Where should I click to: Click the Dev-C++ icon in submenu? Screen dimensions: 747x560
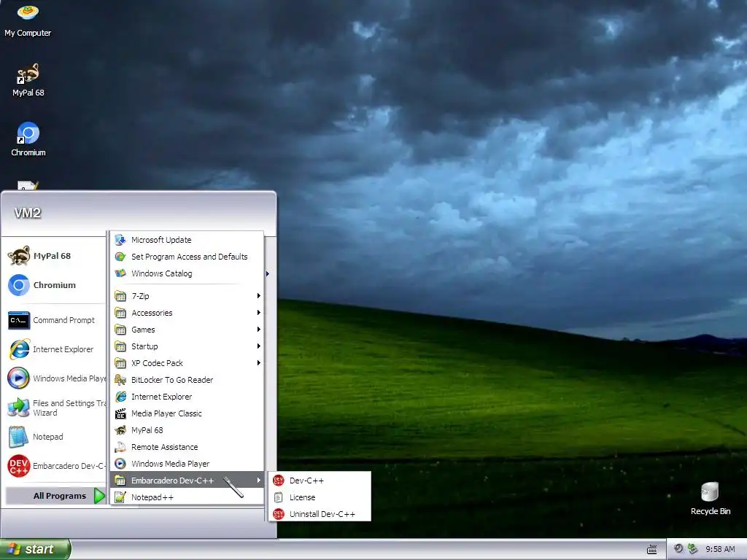(279, 481)
